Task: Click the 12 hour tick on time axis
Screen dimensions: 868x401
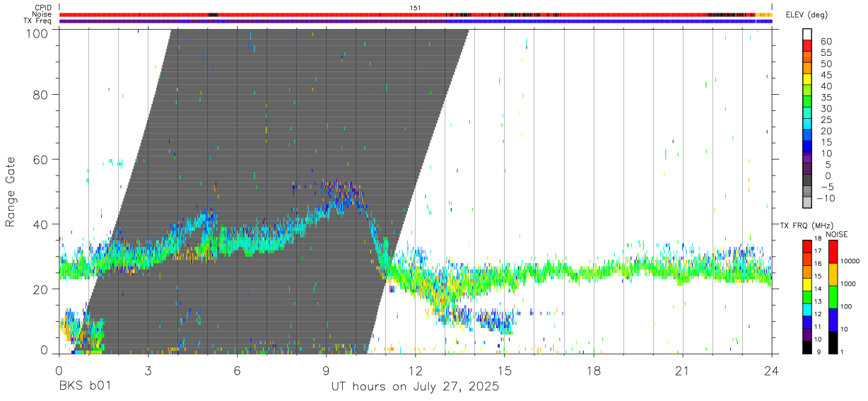Action: (x=415, y=370)
